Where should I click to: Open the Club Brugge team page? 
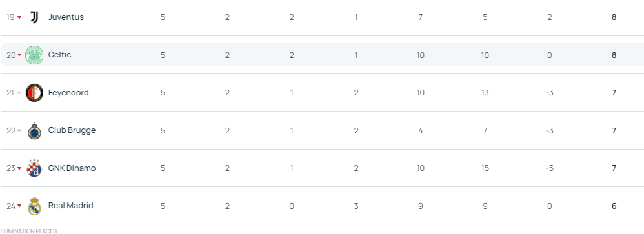72,130
